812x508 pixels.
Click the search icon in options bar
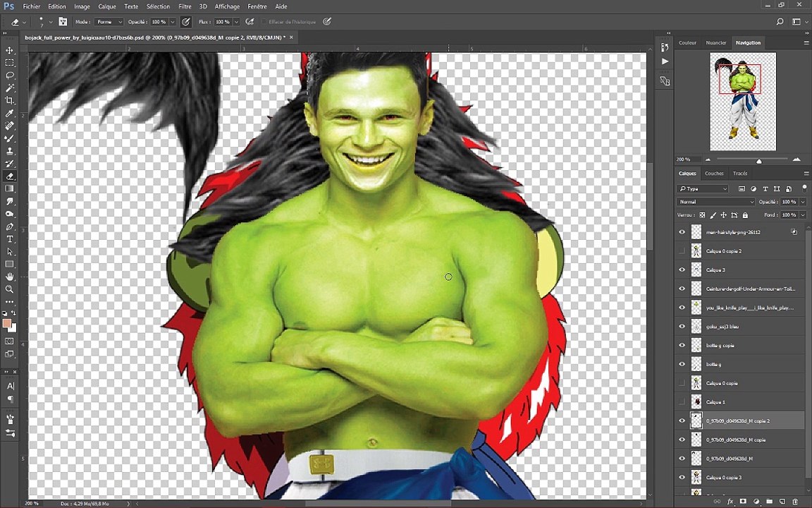pyautogui.click(x=780, y=22)
